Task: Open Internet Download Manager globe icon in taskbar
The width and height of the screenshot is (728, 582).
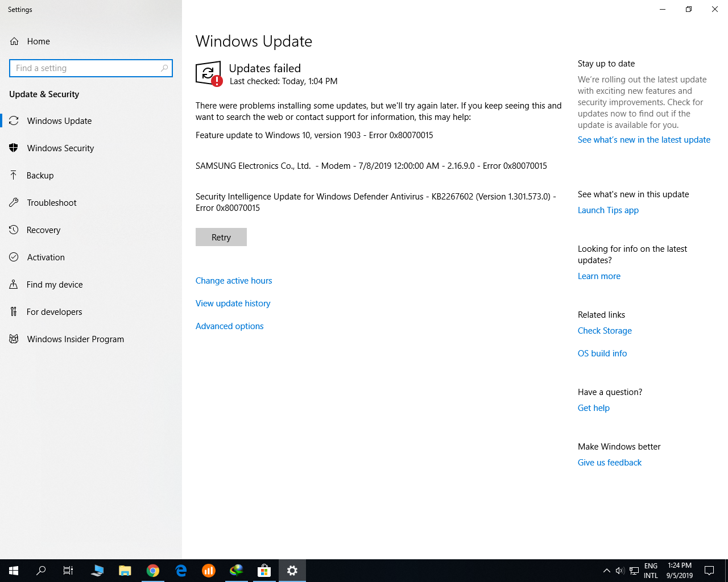Action: coord(236,571)
